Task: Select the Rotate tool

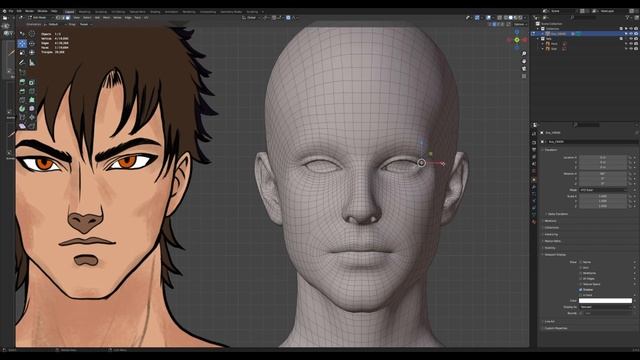Action: [32, 44]
